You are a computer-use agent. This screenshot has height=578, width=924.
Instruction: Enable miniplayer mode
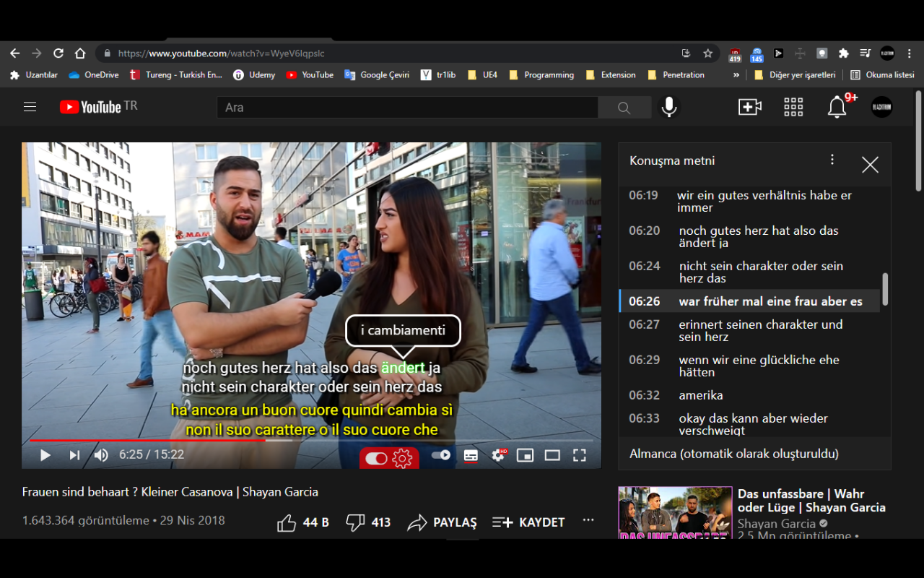(525, 455)
